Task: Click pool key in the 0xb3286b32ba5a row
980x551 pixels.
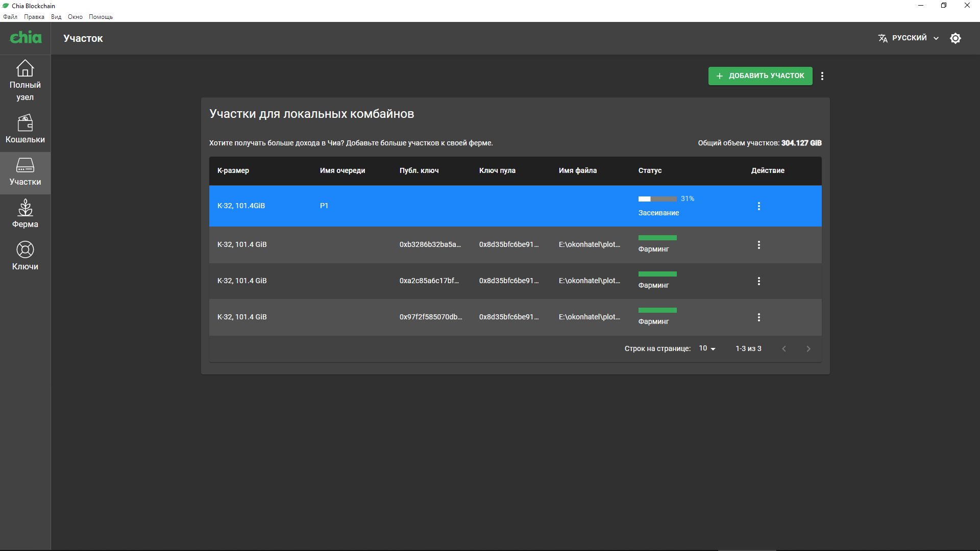Action: tap(509, 245)
